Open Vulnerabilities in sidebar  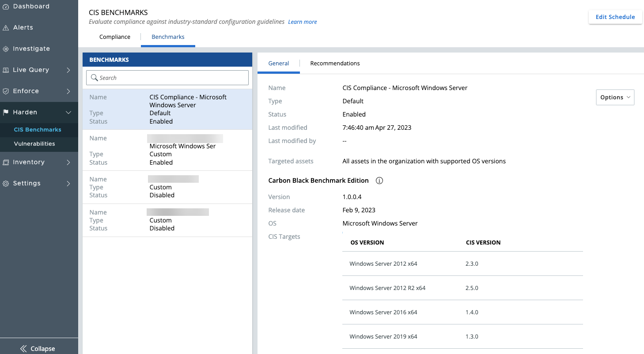[34, 144]
